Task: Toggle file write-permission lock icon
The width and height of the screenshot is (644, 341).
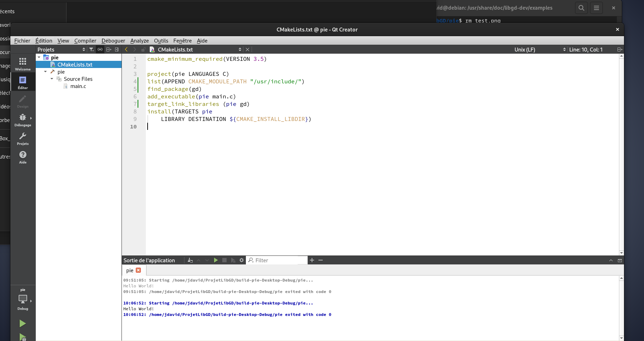Action: [x=143, y=49]
